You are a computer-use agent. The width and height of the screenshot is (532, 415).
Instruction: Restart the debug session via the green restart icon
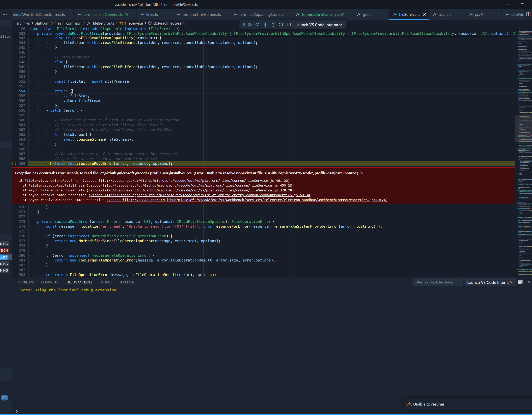click(281, 25)
